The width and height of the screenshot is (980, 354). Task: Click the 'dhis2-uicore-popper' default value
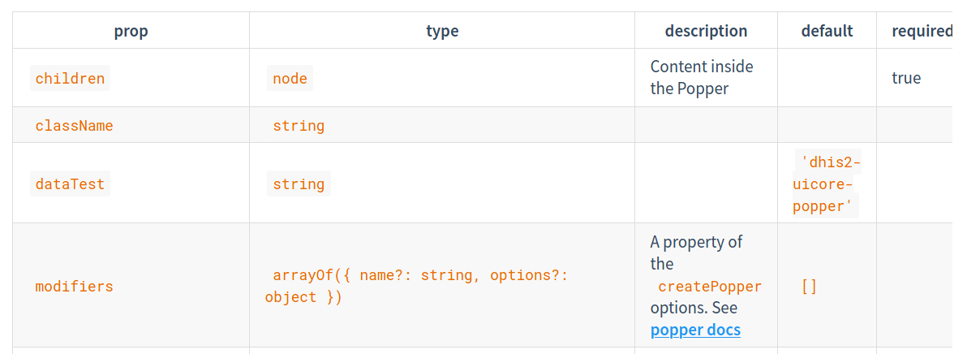tap(827, 184)
